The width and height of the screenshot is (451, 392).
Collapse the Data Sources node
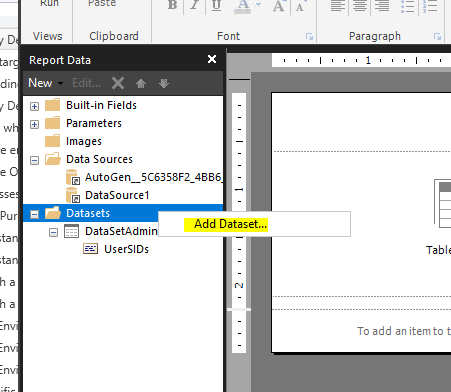[34, 160]
